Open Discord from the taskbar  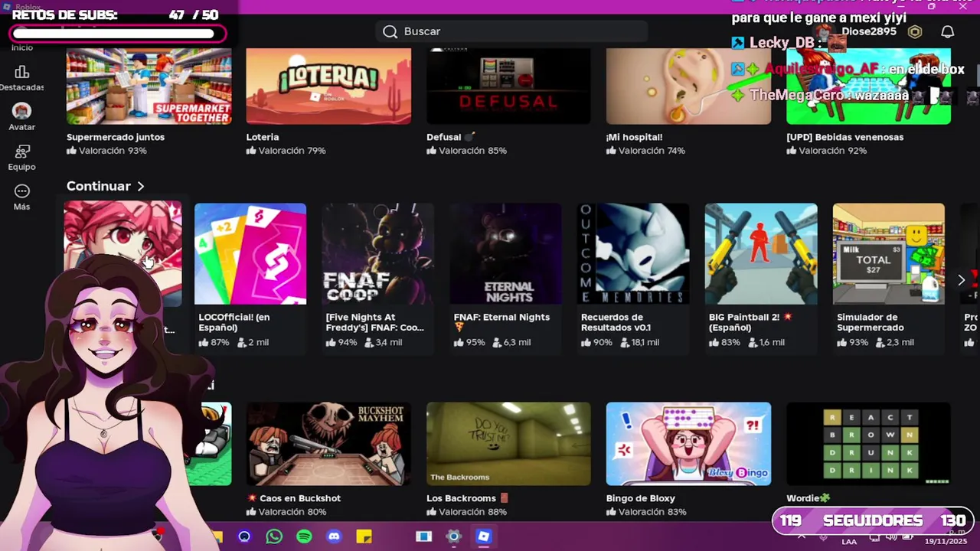coord(334,536)
